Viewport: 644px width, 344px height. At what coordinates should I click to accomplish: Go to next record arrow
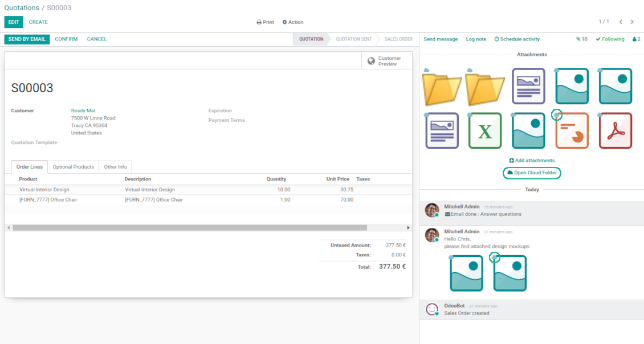pyautogui.click(x=632, y=22)
